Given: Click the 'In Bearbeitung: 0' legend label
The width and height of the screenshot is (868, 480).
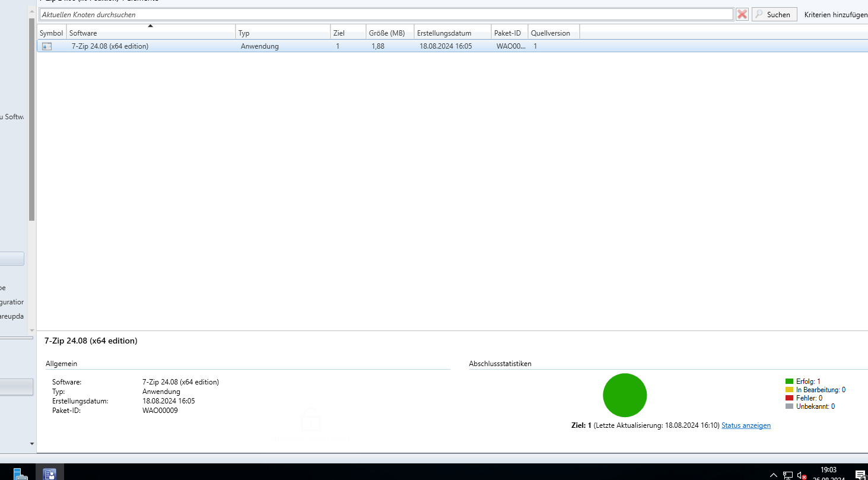Looking at the screenshot, I should [821, 390].
